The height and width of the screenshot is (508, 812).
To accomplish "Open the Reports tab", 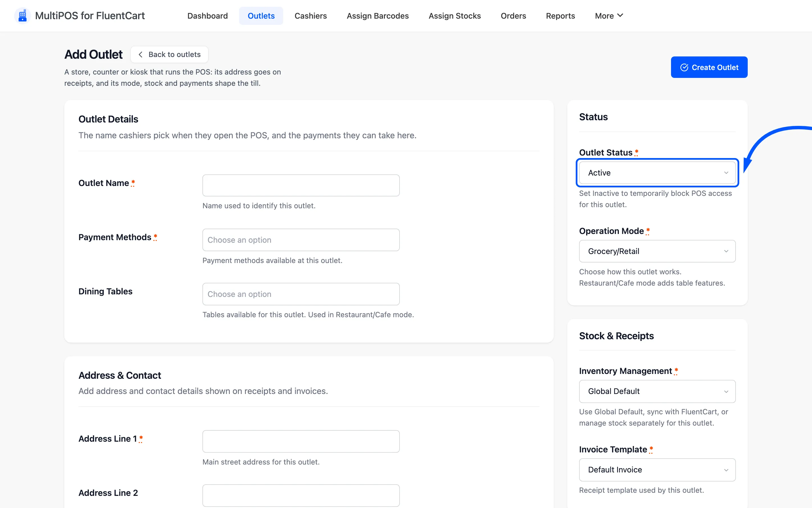I will (560, 16).
